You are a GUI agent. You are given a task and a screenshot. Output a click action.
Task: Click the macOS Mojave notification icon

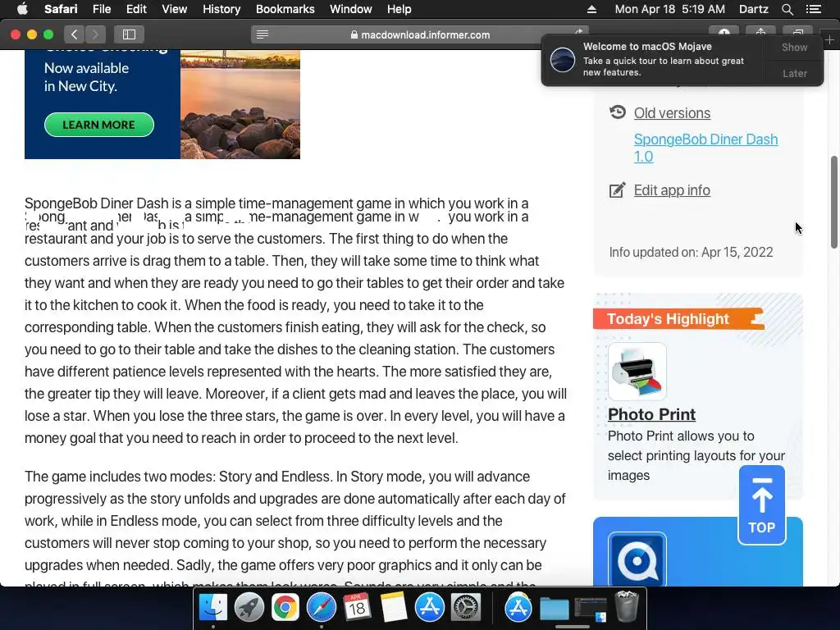tap(563, 59)
